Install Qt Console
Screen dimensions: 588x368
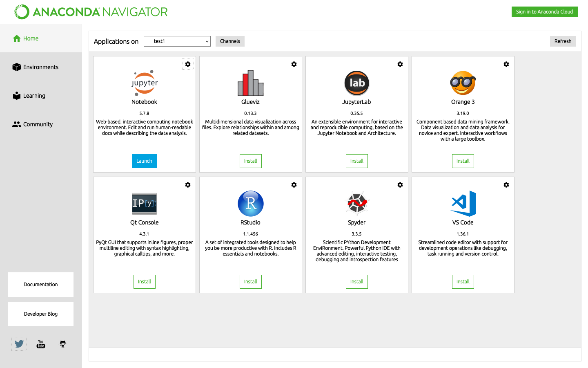pos(145,282)
